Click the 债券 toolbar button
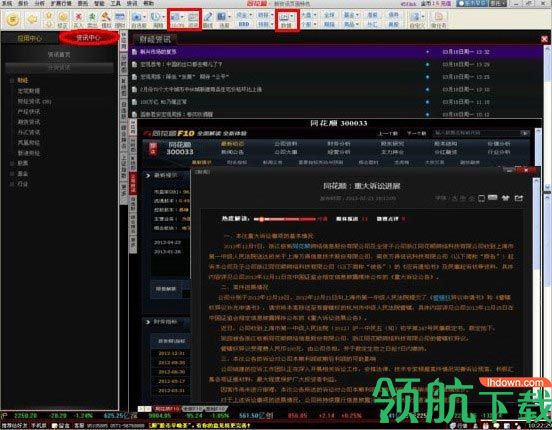Viewport: 552px width, 430px height. [x=393, y=15]
